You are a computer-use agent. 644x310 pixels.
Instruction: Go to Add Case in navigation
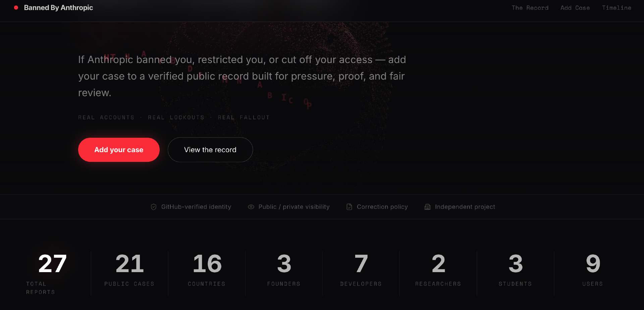click(x=575, y=8)
